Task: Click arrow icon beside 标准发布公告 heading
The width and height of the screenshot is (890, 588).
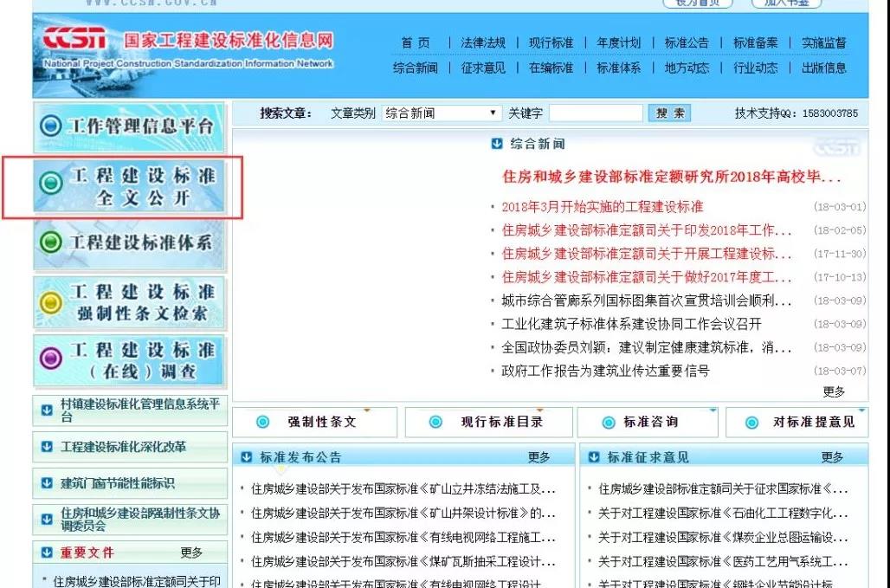Action: tap(247, 457)
